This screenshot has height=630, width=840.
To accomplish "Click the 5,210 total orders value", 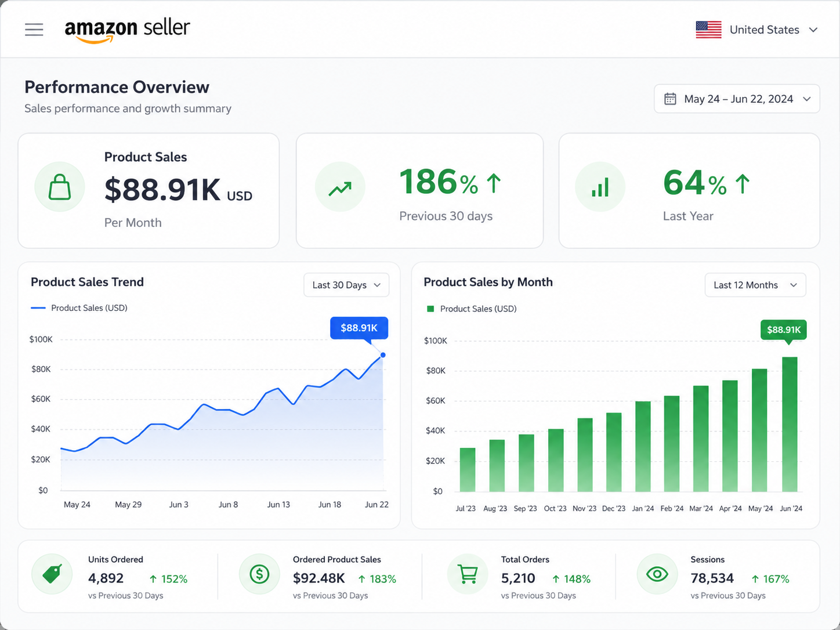I will (518, 578).
